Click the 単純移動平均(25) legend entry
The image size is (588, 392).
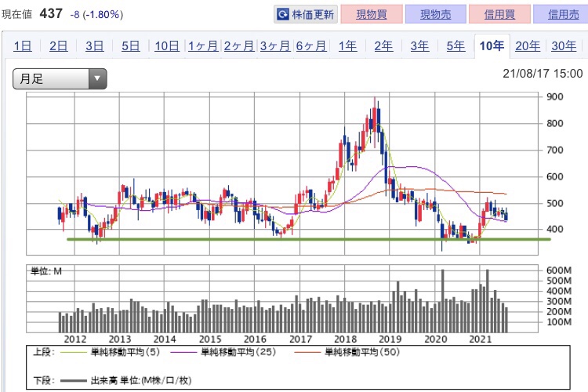coord(223,352)
